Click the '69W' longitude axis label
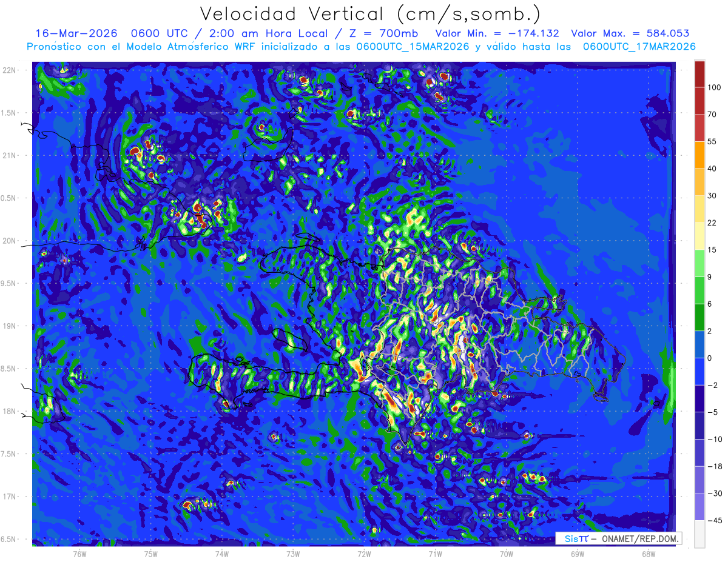728x562 pixels. click(x=577, y=554)
